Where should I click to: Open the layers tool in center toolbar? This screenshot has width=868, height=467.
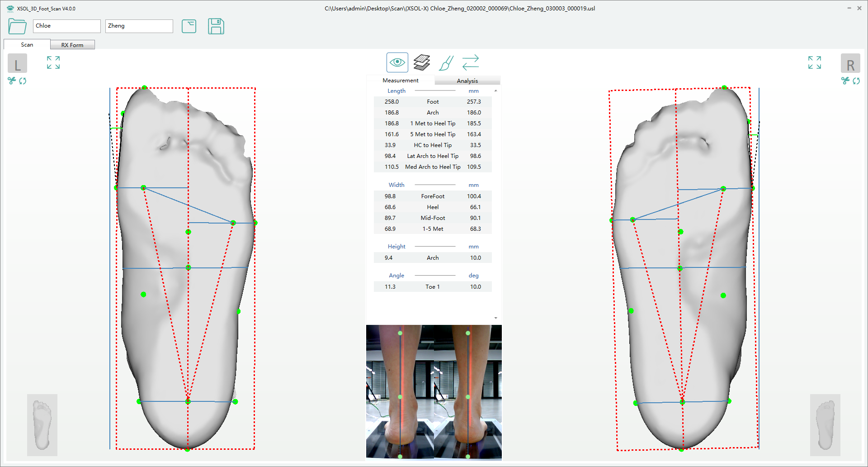click(421, 62)
